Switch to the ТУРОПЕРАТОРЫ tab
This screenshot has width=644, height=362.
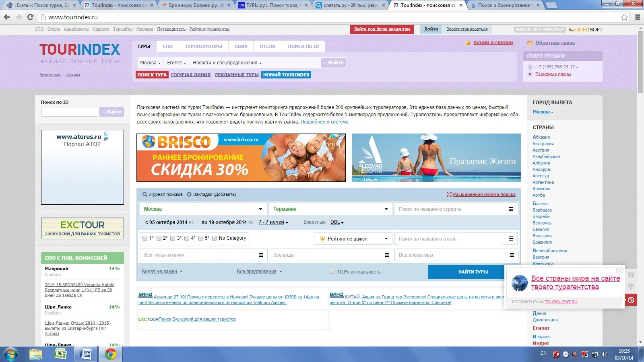click(x=203, y=46)
